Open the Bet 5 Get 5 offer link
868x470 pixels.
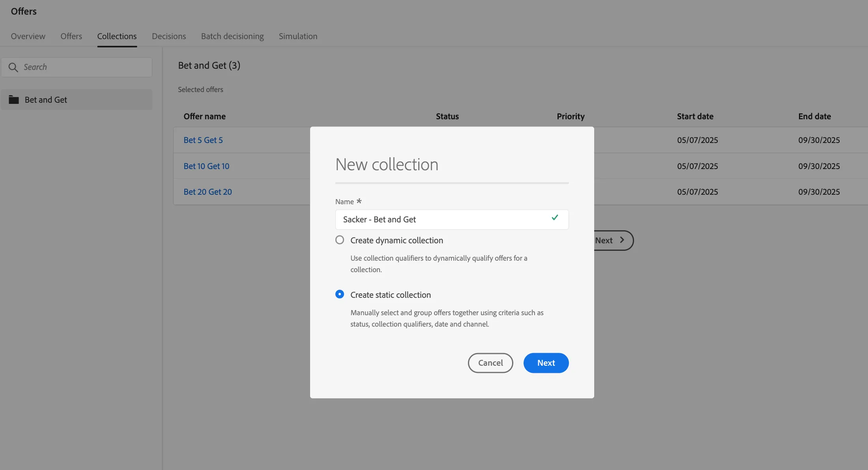click(x=203, y=140)
